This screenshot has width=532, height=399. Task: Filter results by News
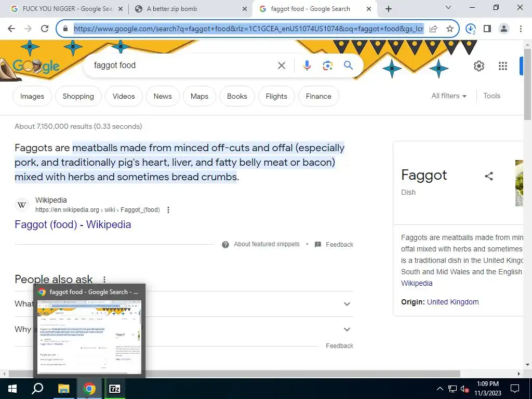163,96
